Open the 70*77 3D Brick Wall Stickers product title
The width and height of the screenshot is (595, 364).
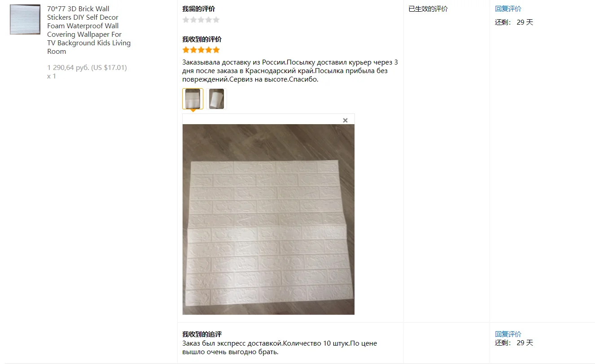(x=89, y=30)
